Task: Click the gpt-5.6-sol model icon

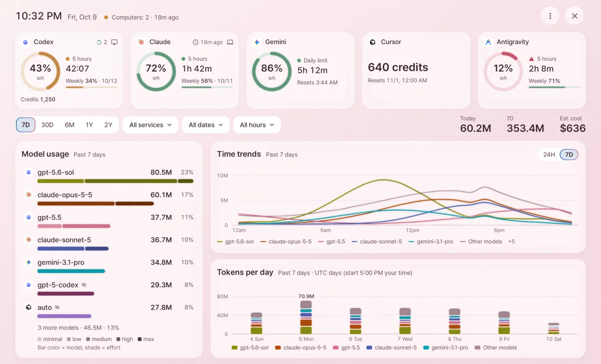Action: [29, 172]
